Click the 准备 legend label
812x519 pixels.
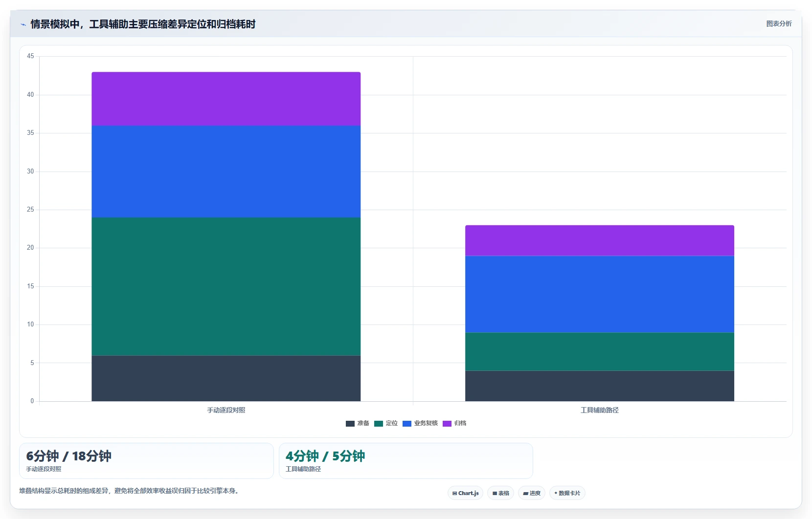point(363,423)
